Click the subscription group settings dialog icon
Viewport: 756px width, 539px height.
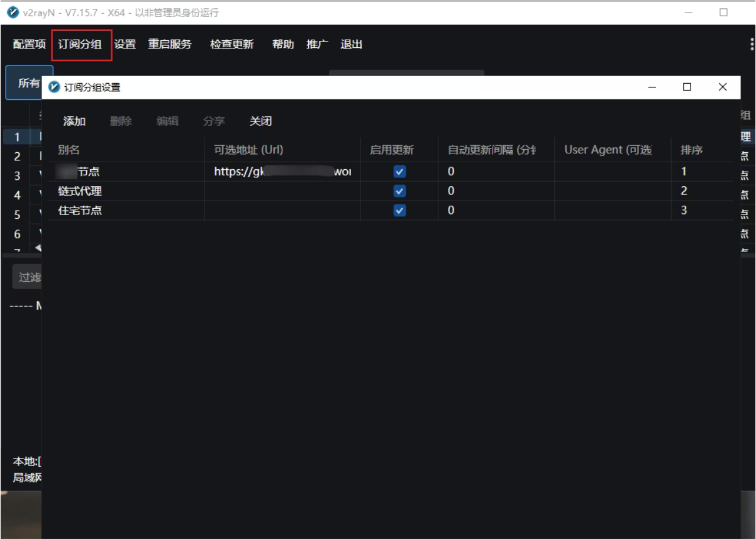click(55, 87)
